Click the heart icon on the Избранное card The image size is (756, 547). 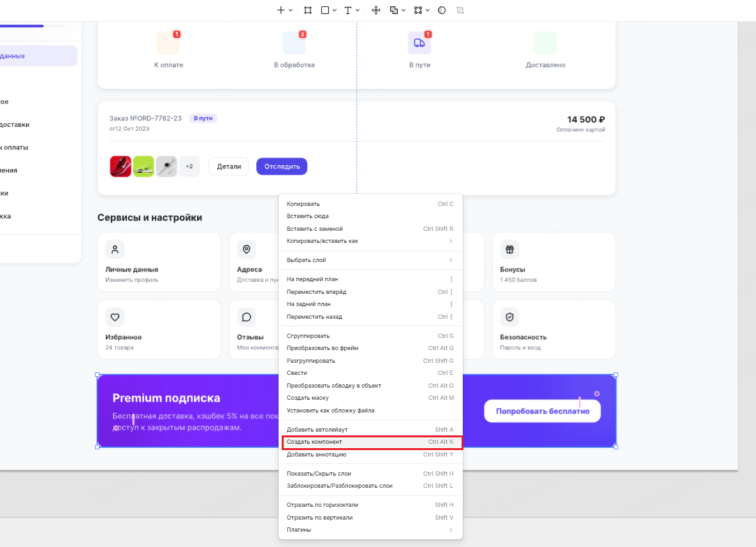click(114, 317)
